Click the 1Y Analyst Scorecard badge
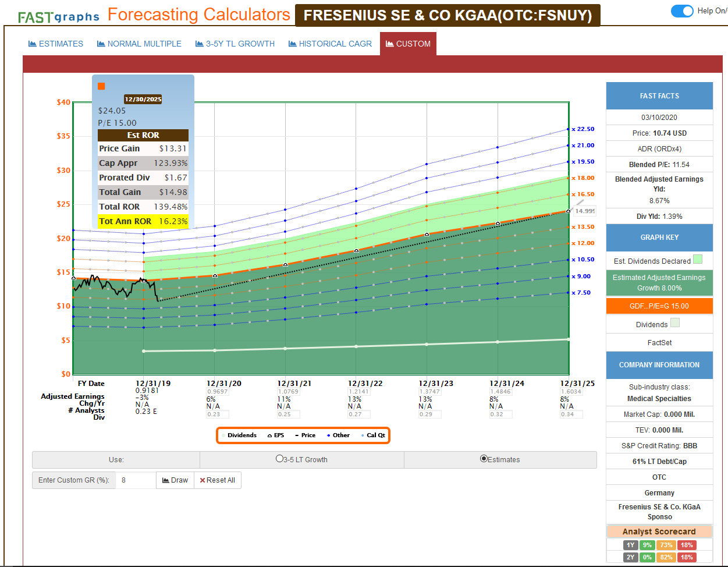Screen dimensions: 728x567 pos(630,545)
